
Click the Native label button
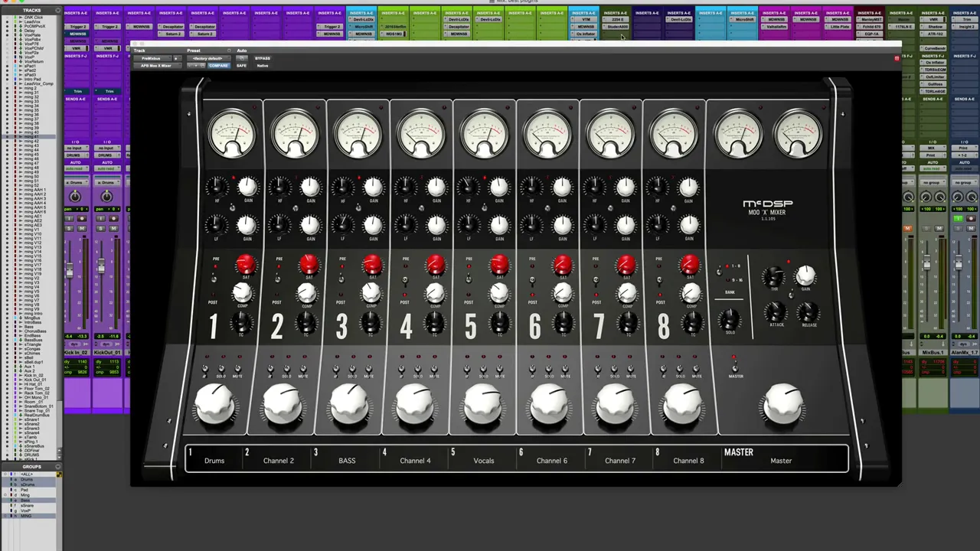[263, 66]
